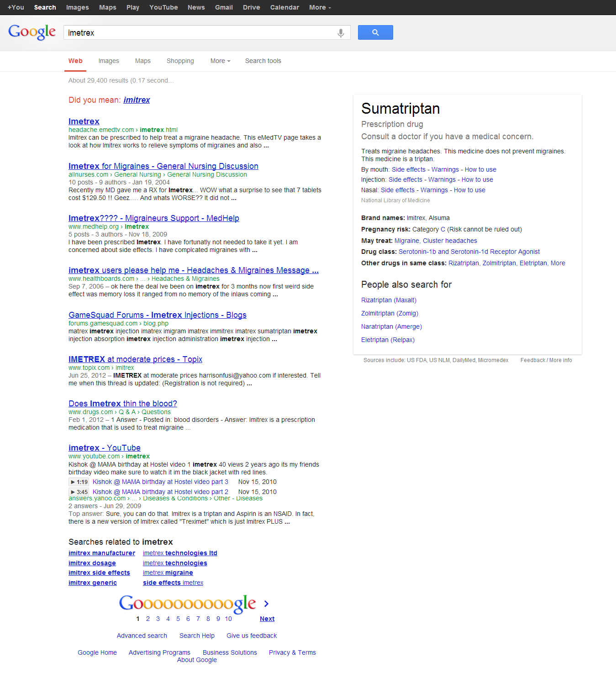Open 'Does Imetrex thin the blood?' result
The image size is (616, 673).
tap(123, 404)
